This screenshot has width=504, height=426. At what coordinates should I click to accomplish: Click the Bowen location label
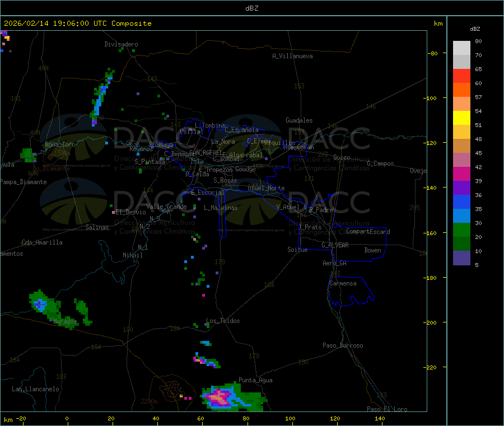point(372,250)
